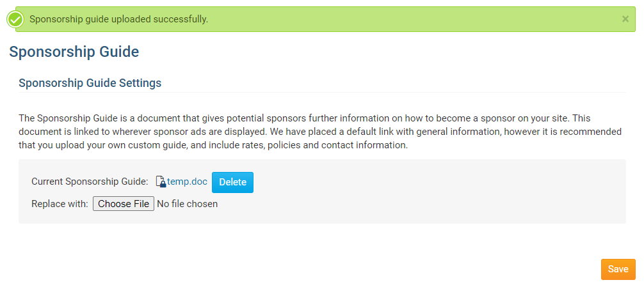The width and height of the screenshot is (644, 287).
Task: Save the sponsorship guide settings
Action: click(618, 269)
